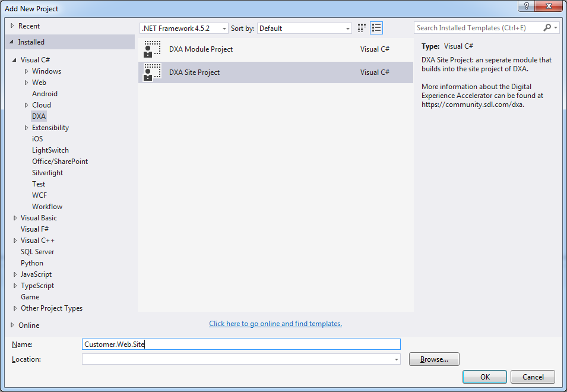Click the DXA Module Project template icon
Image resolution: width=567 pixels, height=392 pixels.
152,49
